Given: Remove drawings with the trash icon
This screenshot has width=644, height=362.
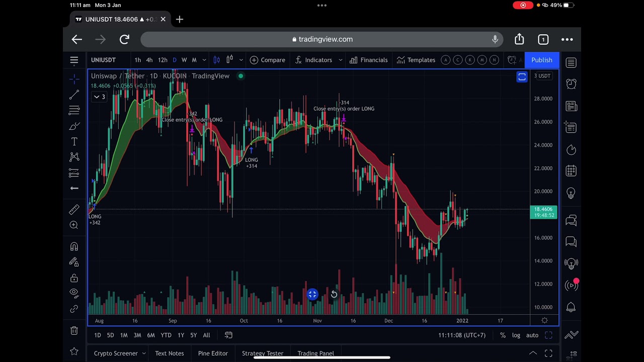Looking at the screenshot, I should tap(74, 330).
